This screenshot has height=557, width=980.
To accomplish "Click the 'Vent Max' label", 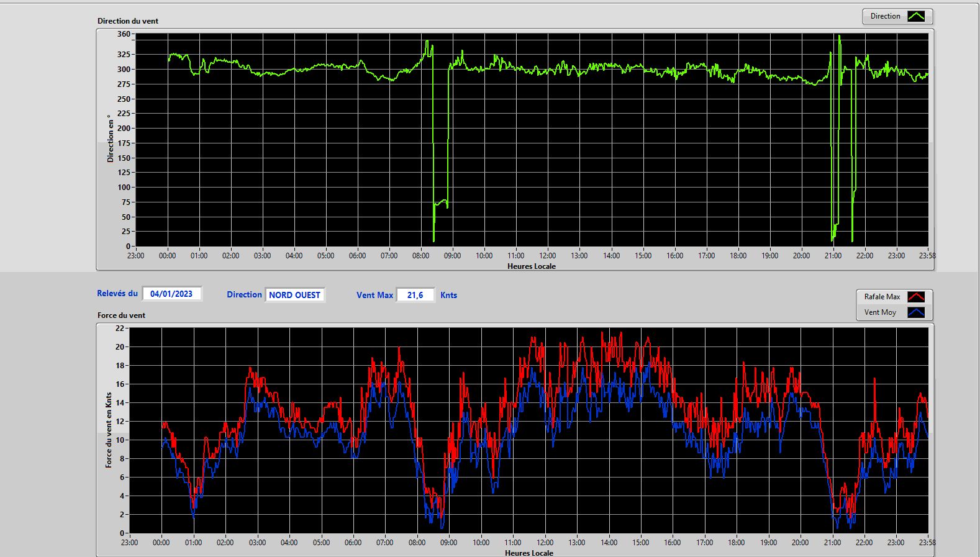I will tap(374, 295).
